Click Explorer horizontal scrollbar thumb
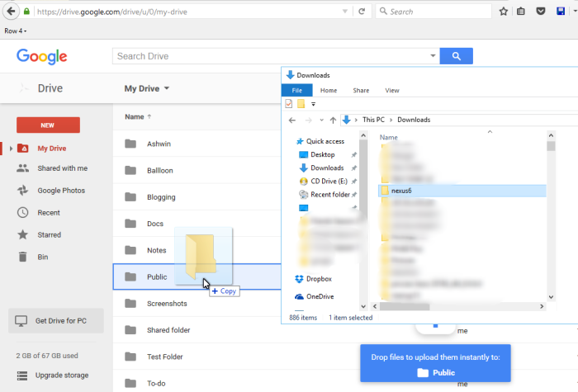 (405, 306)
